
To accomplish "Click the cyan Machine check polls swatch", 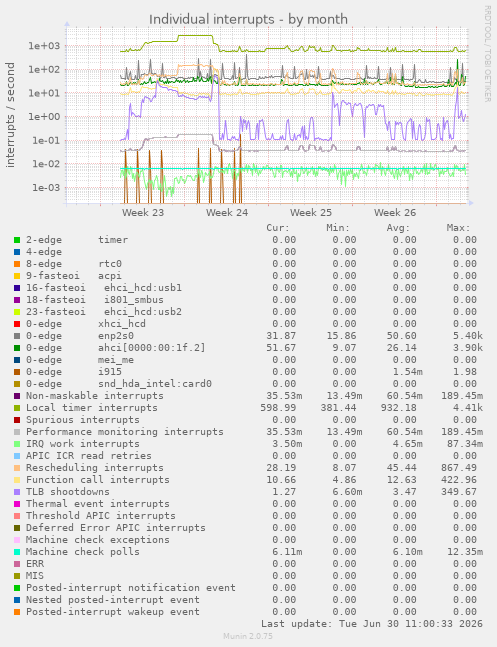I will (17, 552).
